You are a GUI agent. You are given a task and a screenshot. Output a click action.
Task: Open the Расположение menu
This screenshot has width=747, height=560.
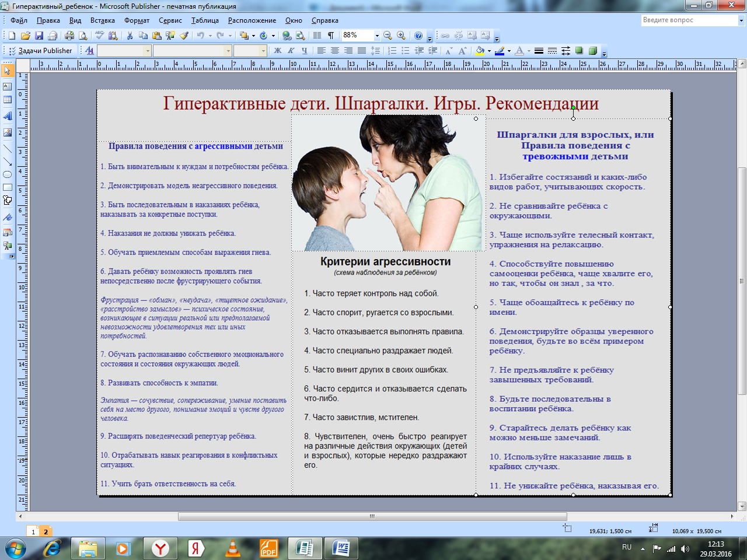(x=252, y=20)
